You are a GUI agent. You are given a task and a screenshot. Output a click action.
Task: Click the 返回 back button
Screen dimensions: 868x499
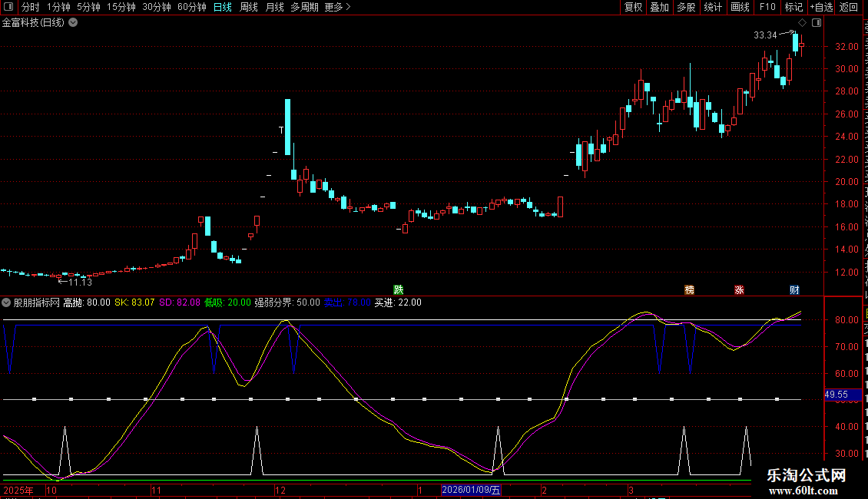coord(849,7)
